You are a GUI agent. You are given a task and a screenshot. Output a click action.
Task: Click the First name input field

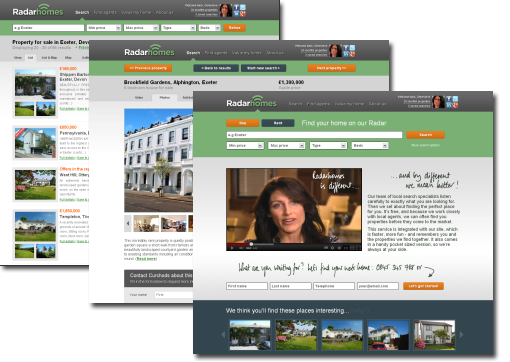tap(247, 286)
